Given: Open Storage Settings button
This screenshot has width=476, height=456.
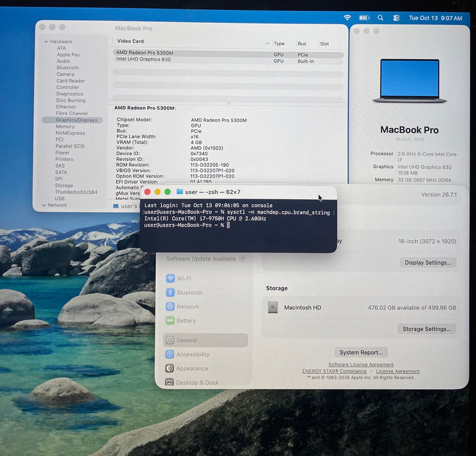Looking at the screenshot, I should pyautogui.click(x=426, y=329).
